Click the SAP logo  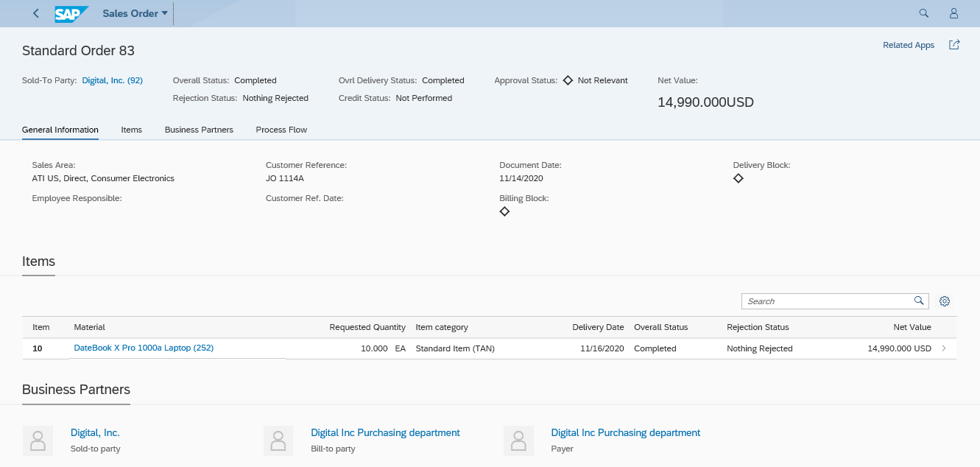pos(71,13)
